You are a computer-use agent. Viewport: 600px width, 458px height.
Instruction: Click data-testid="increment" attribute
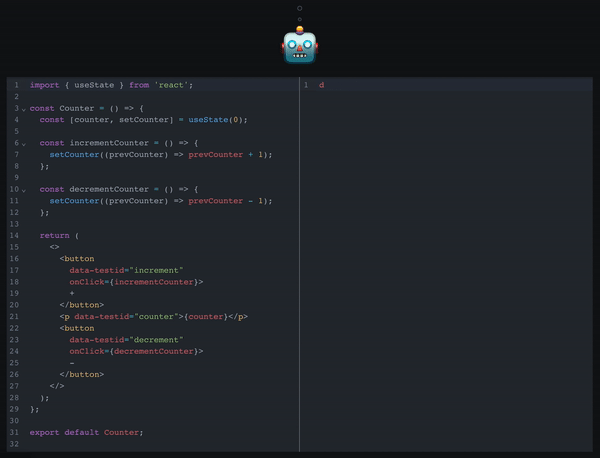click(x=127, y=270)
